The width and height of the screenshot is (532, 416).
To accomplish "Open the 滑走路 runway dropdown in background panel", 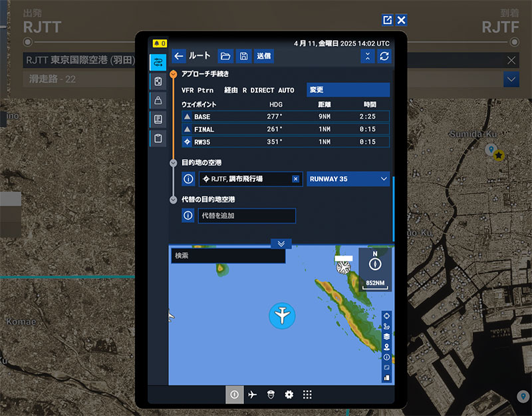I will [x=511, y=79].
